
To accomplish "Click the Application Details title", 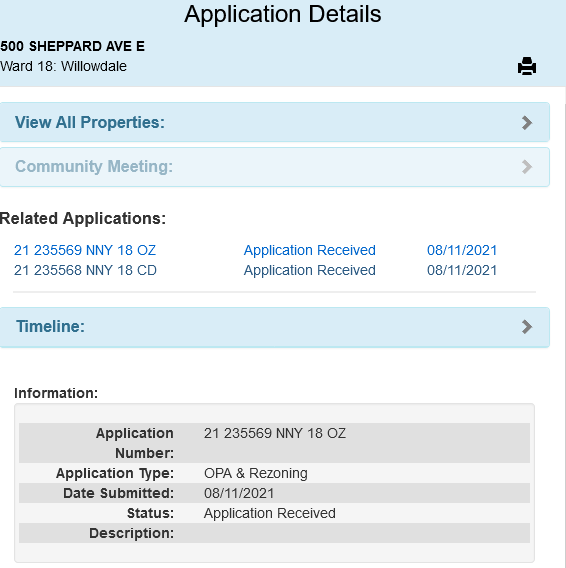I will [x=283, y=14].
